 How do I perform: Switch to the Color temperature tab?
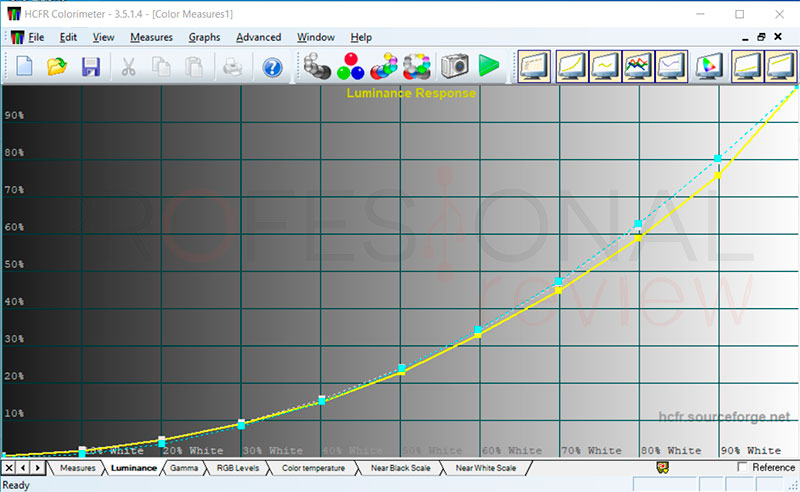pos(313,468)
